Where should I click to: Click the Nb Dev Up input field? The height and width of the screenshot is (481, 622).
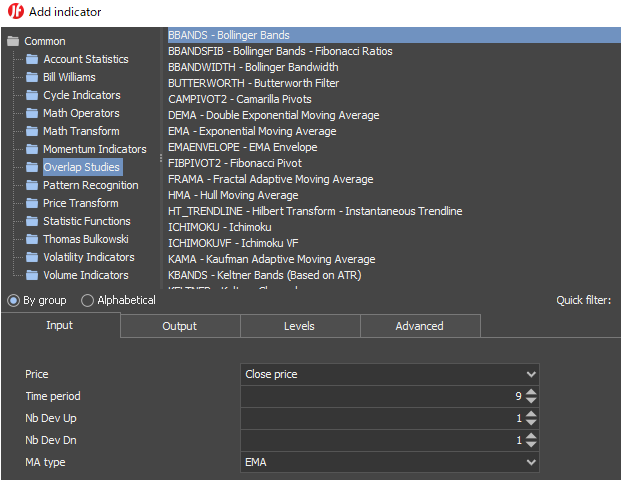tap(380, 418)
